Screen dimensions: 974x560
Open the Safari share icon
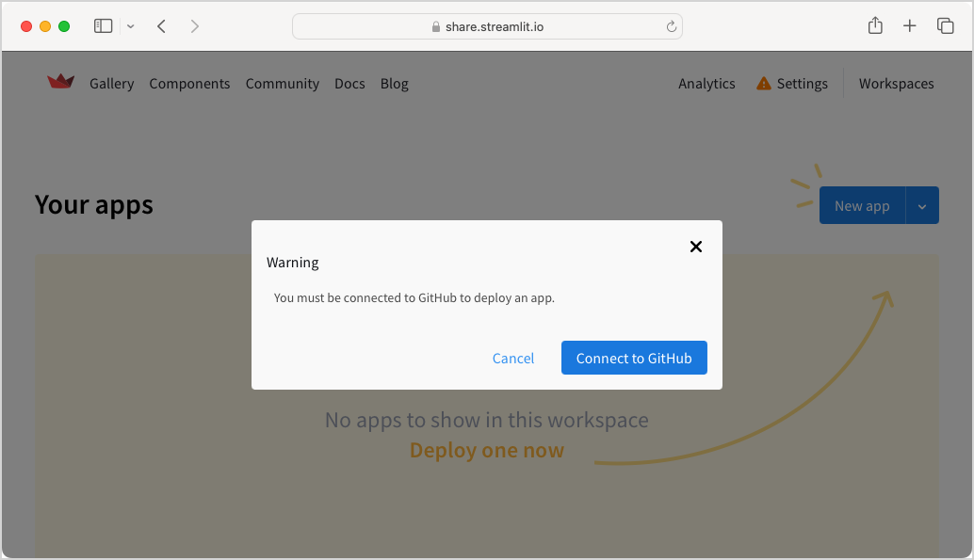[x=875, y=26]
